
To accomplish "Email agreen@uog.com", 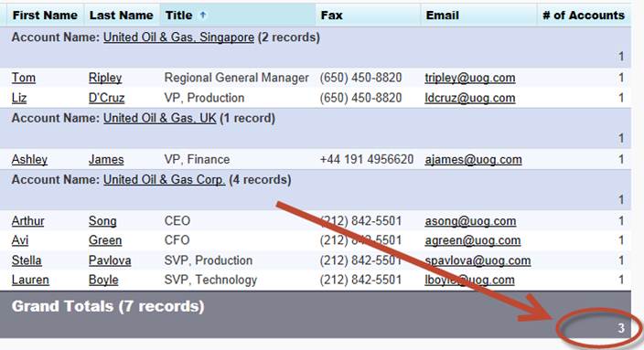I will 473,240.
